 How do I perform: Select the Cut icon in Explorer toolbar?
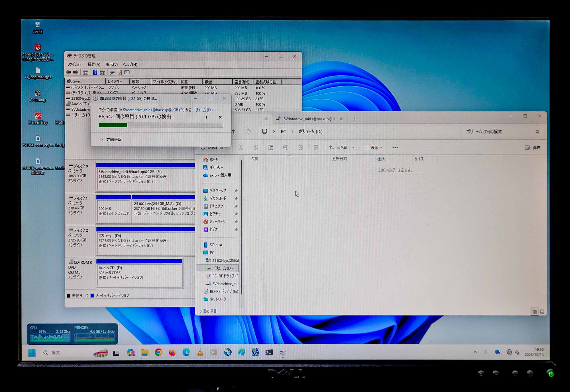click(x=241, y=147)
